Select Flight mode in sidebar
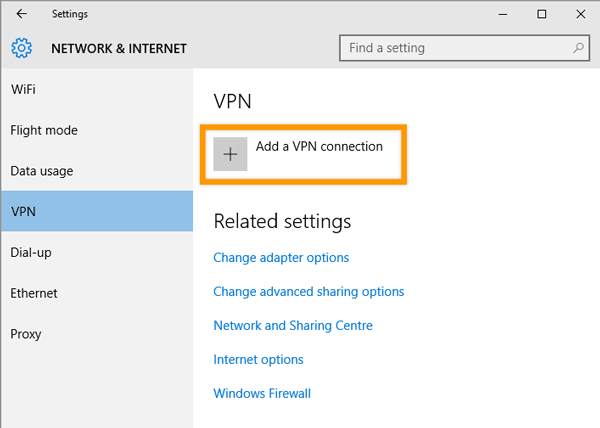This screenshot has height=428, width=600. click(x=44, y=130)
